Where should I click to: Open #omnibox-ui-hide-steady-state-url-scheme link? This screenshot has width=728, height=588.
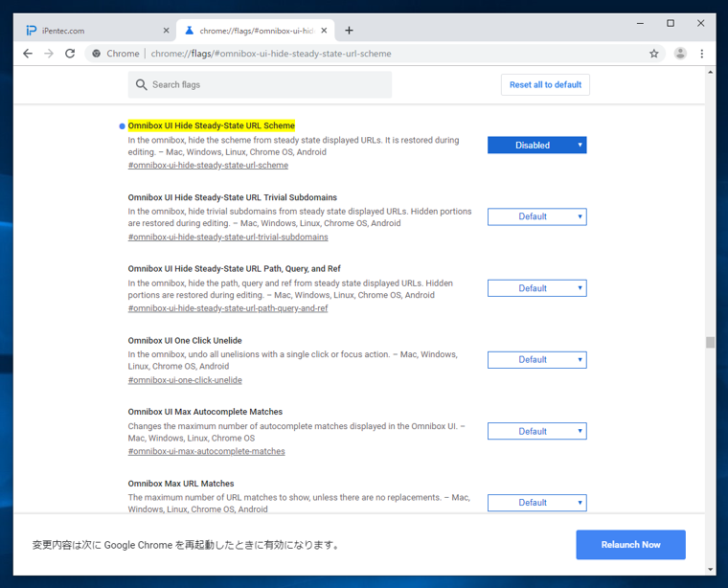(208, 166)
